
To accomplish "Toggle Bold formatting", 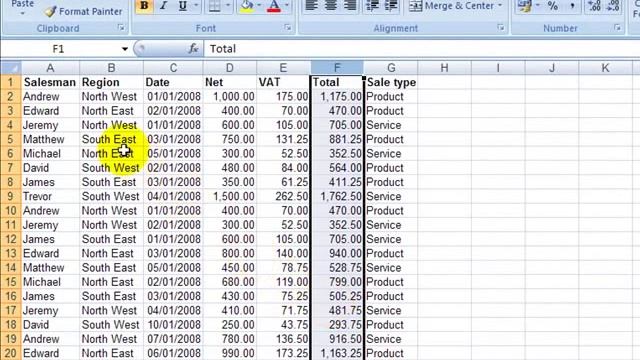I will click(144, 6).
